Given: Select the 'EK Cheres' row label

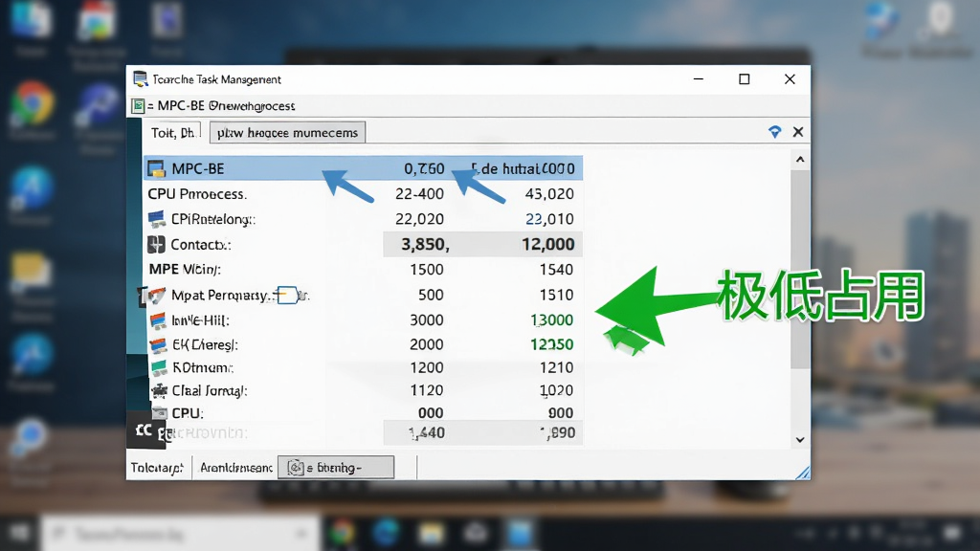Looking at the screenshot, I should click(x=205, y=344).
